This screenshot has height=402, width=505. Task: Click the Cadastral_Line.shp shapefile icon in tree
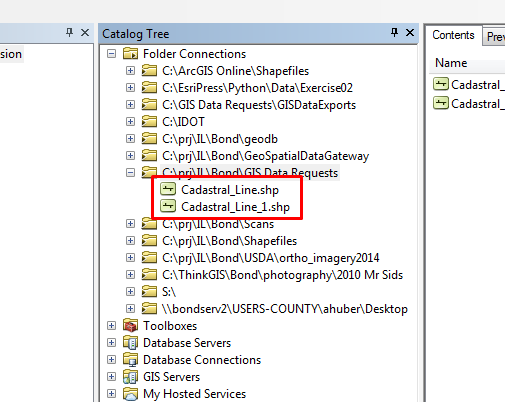(x=168, y=189)
